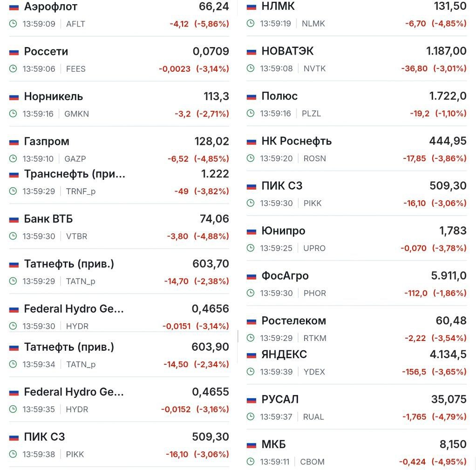The image size is (476, 470).
Task: Click the clock icon in the ЯНДЕКС row
Action: click(251, 372)
